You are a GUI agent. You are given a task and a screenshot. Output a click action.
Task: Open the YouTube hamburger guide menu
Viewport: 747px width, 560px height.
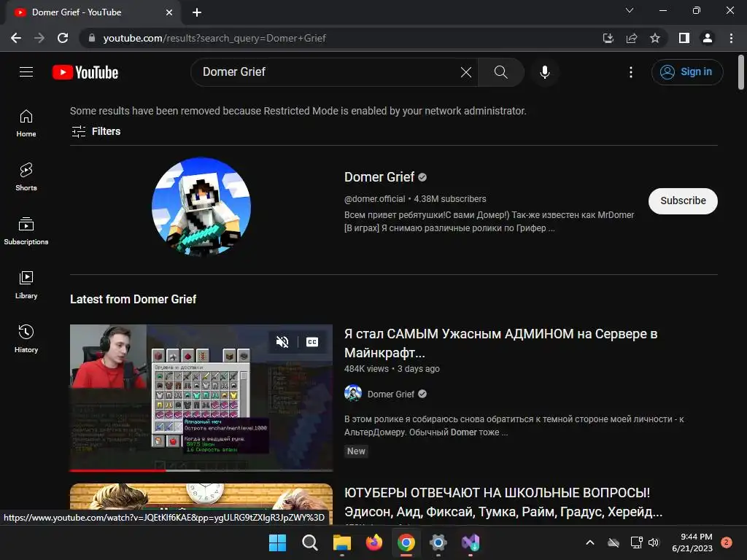[26, 72]
